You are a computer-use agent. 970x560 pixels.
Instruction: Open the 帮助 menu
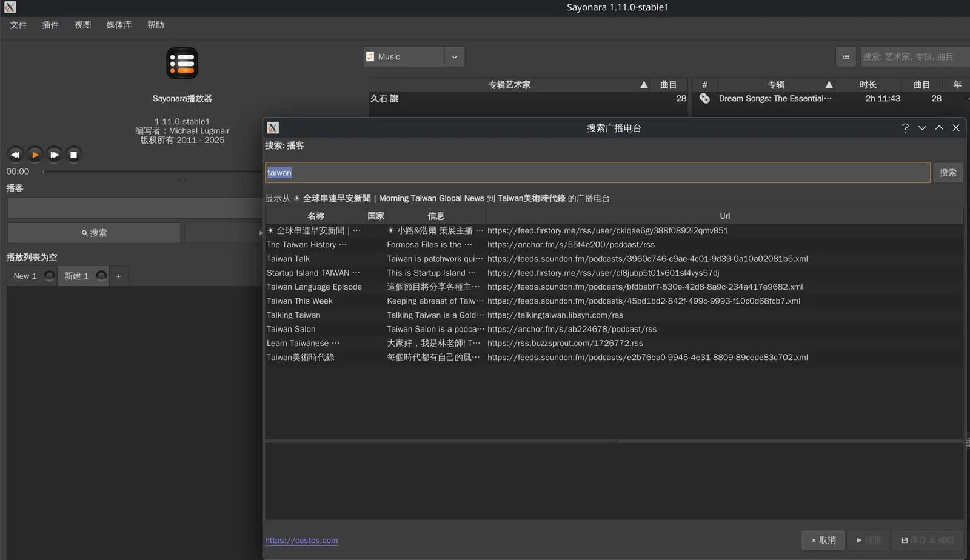(x=155, y=25)
